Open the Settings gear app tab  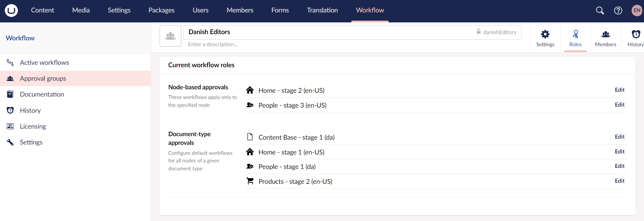pyautogui.click(x=545, y=38)
